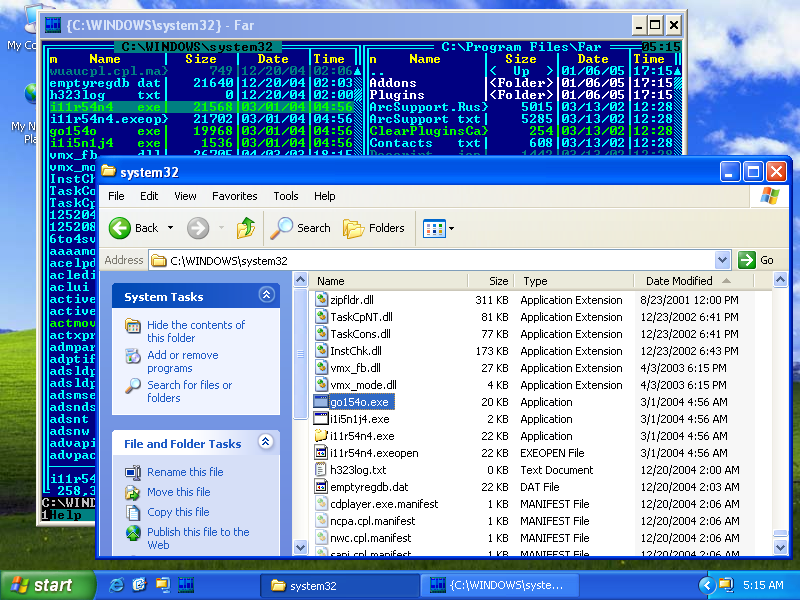Click the Windows Start button
This screenshot has width=800, height=600.
tap(48, 585)
